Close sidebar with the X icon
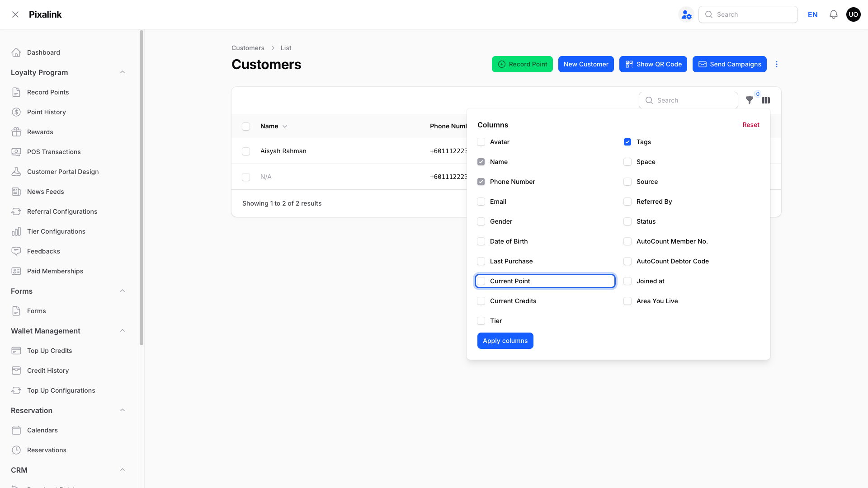Screen dimensions: 868x488 pos(15,14)
